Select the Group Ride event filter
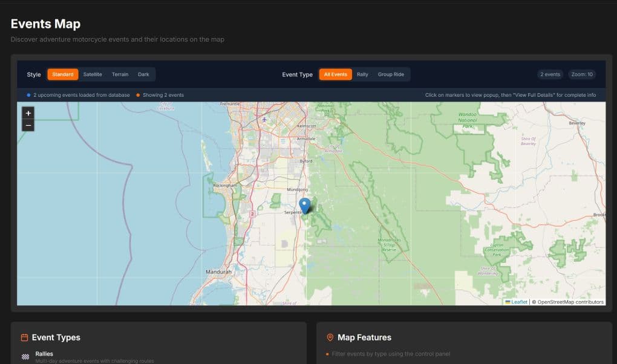617x364 pixels. pos(391,74)
